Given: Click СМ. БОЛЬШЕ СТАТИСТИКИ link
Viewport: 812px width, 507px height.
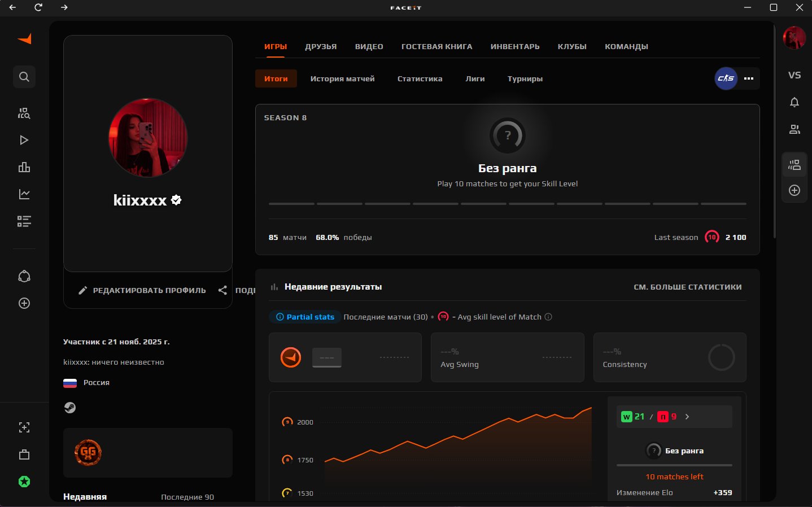Looking at the screenshot, I should pos(688,287).
